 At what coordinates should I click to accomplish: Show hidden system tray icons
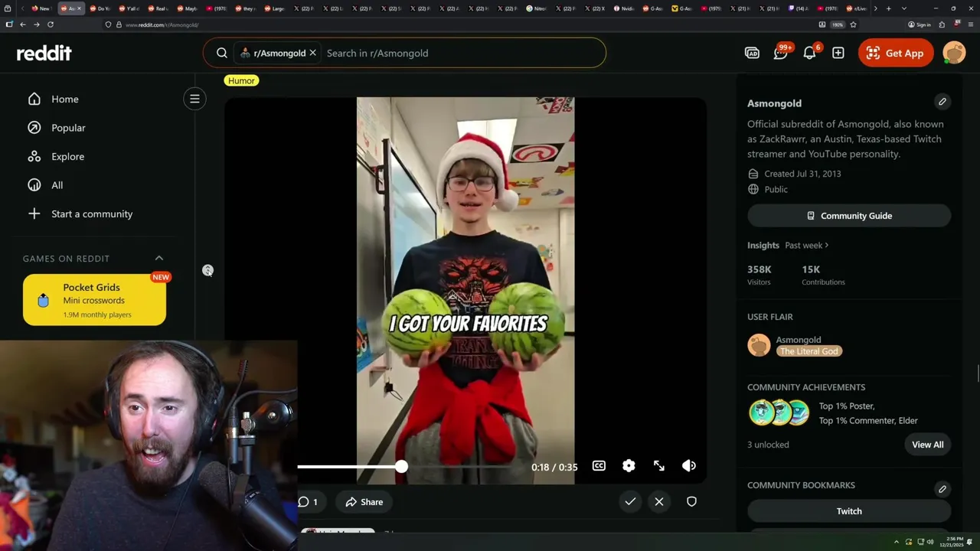click(896, 542)
